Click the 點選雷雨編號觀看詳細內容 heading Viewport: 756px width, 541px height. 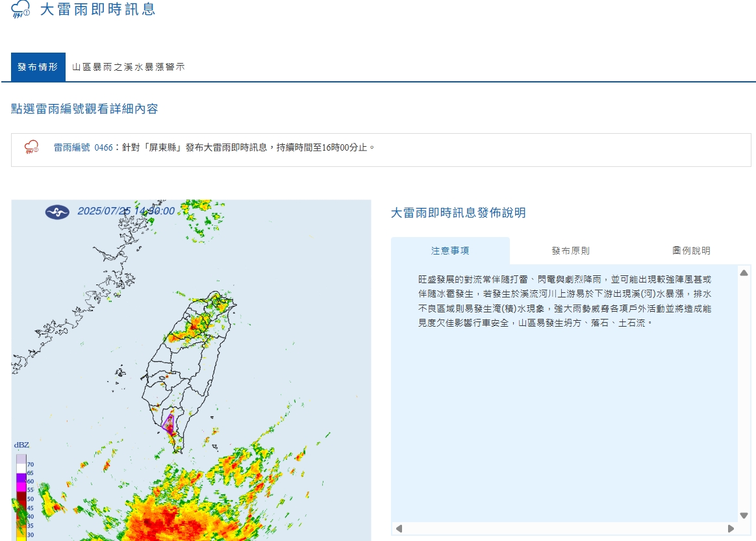click(84, 109)
